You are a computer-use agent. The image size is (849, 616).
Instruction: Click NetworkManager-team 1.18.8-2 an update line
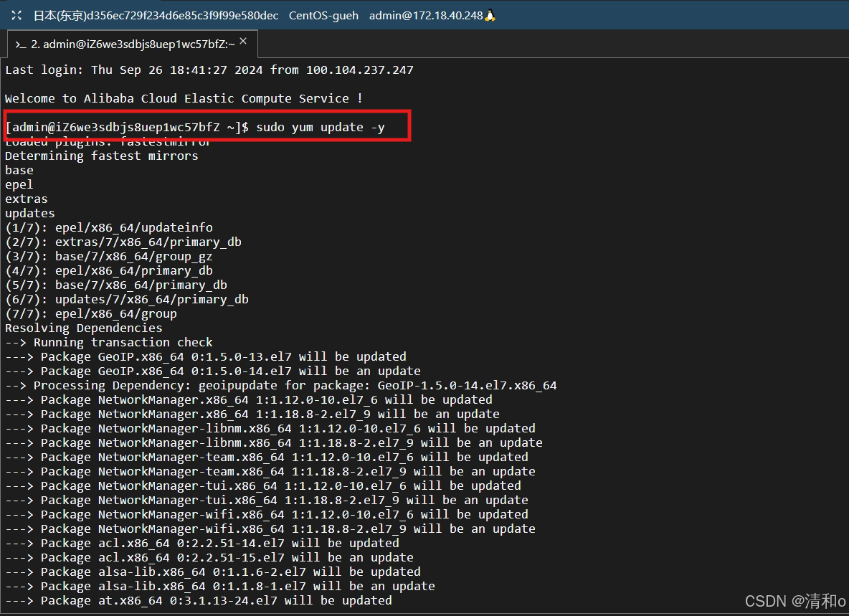pyautogui.click(x=270, y=471)
